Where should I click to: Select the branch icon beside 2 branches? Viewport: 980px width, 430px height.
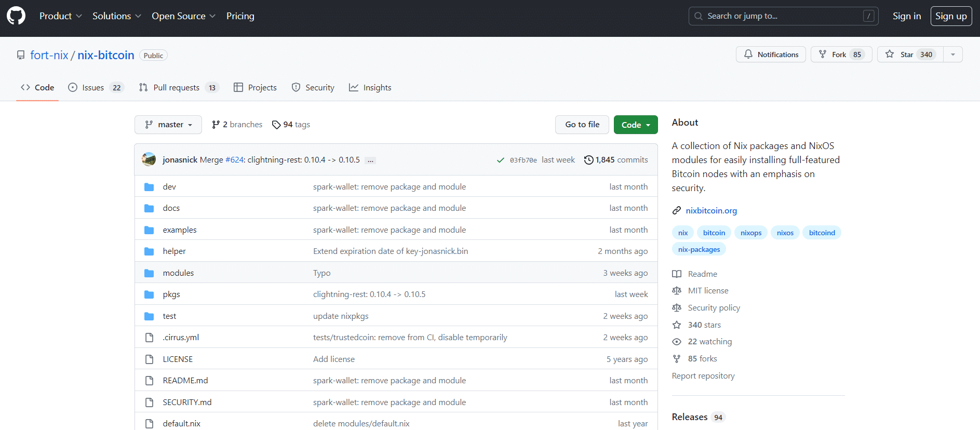pyautogui.click(x=216, y=125)
